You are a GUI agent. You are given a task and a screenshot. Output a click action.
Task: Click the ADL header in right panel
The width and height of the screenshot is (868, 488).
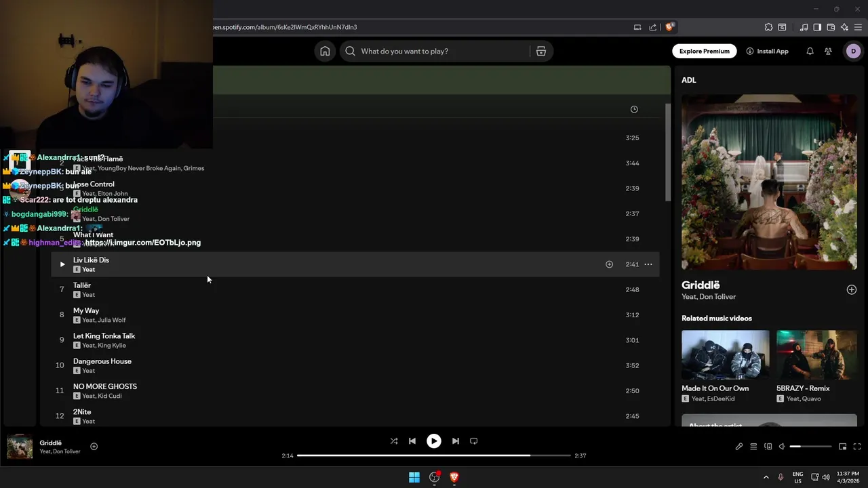tap(689, 80)
